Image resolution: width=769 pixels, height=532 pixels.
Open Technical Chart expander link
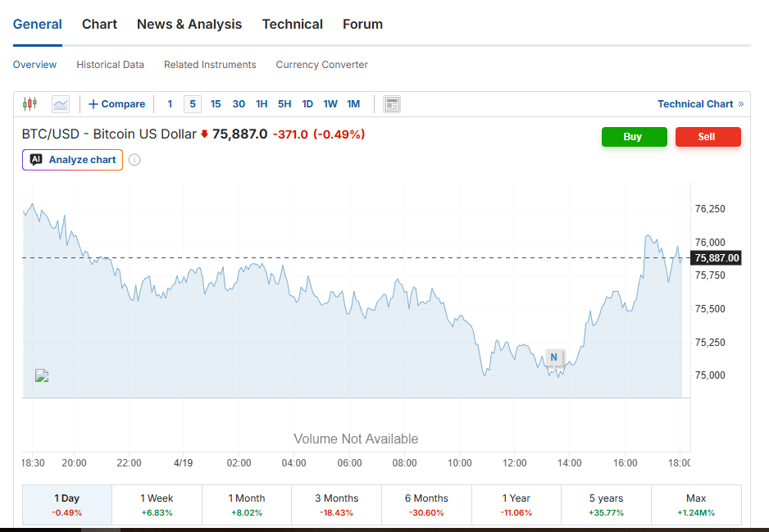click(700, 104)
